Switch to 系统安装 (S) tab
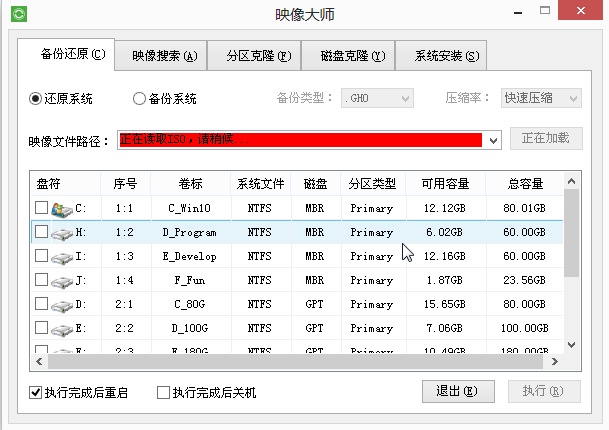609x430 pixels. (441, 56)
